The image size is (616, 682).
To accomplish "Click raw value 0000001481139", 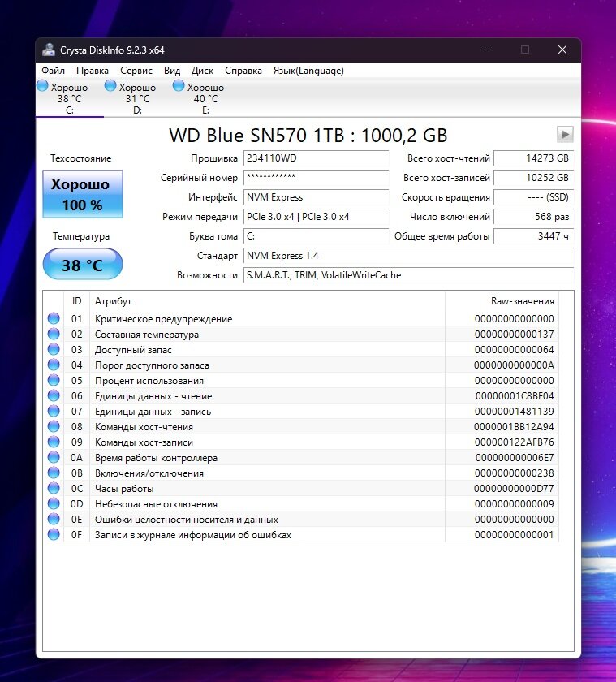I will [514, 412].
